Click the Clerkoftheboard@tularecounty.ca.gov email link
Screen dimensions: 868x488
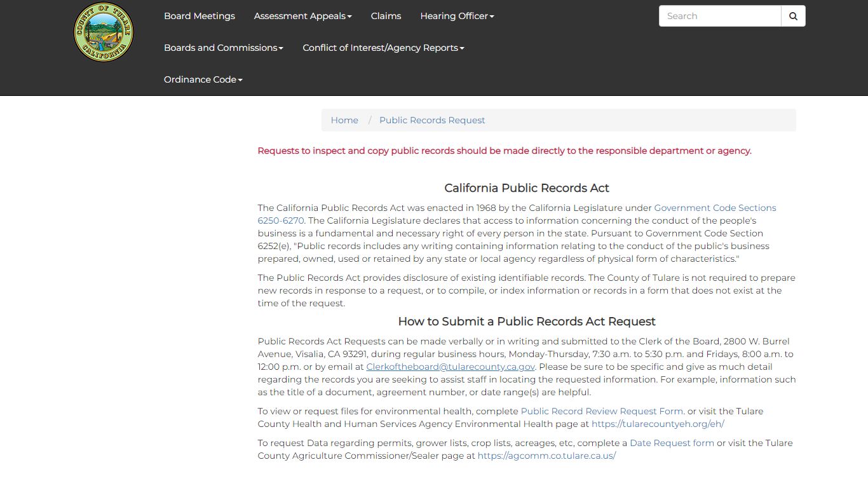pos(451,367)
